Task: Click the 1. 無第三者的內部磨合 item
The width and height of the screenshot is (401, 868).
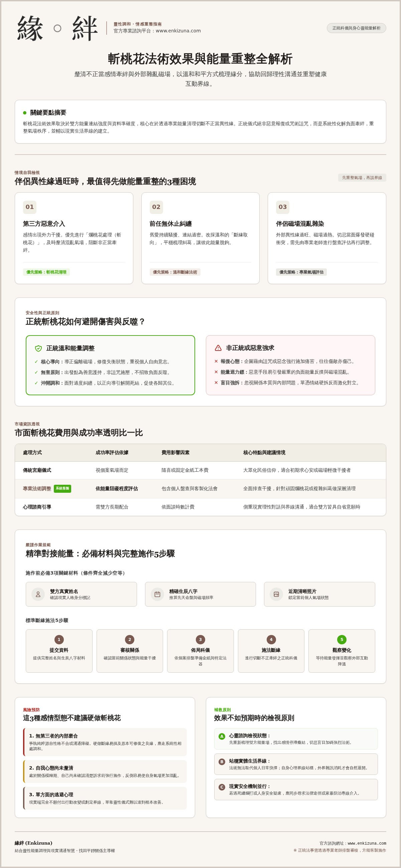Action: click(105, 742)
